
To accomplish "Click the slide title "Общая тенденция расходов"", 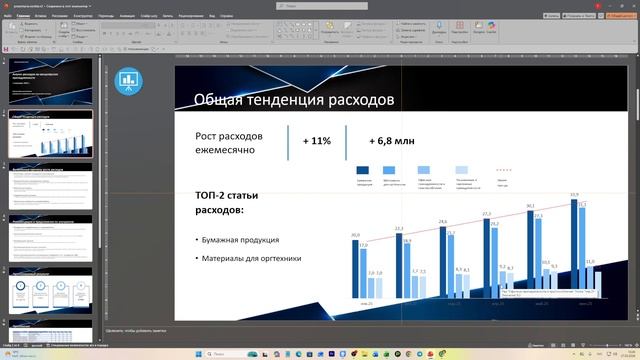I will click(x=294, y=100).
